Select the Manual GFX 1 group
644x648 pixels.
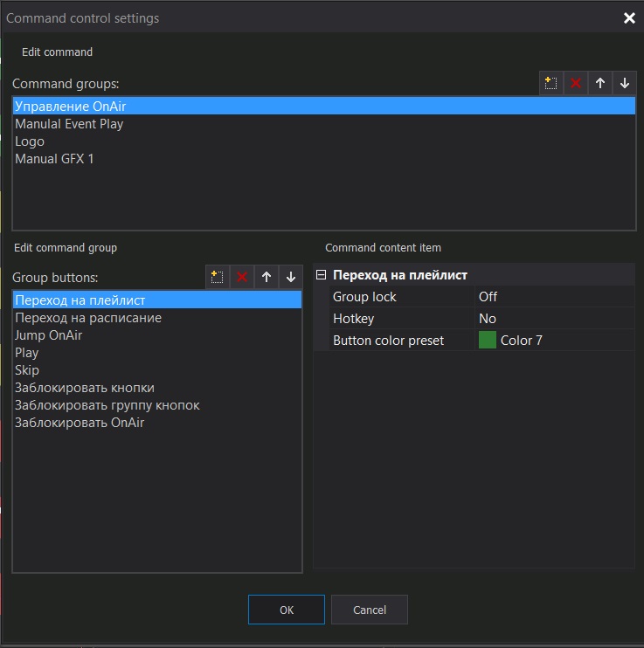[324, 159]
